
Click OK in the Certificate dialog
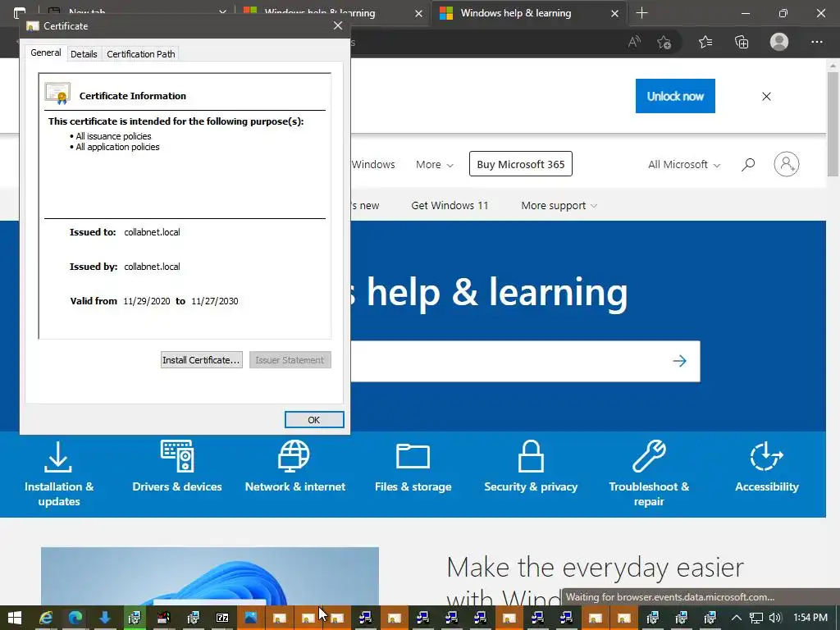314,420
